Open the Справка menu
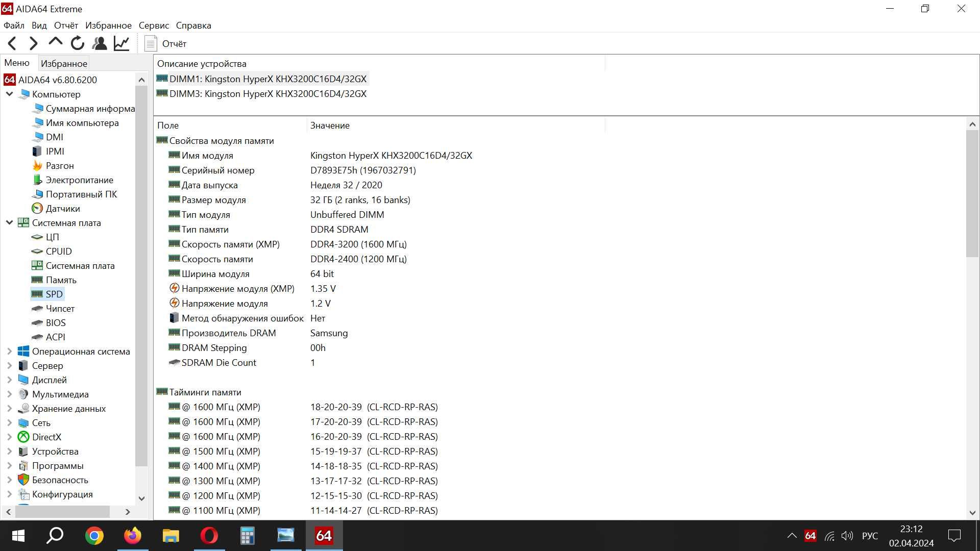980x551 pixels. pyautogui.click(x=193, y=26)
